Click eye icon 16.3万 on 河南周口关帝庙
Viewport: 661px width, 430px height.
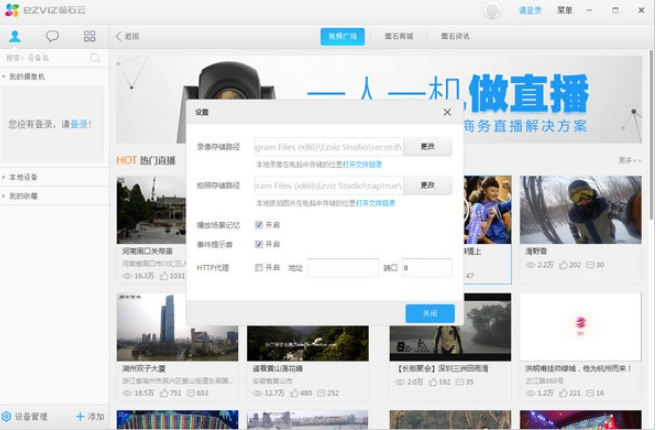(127, 276)
